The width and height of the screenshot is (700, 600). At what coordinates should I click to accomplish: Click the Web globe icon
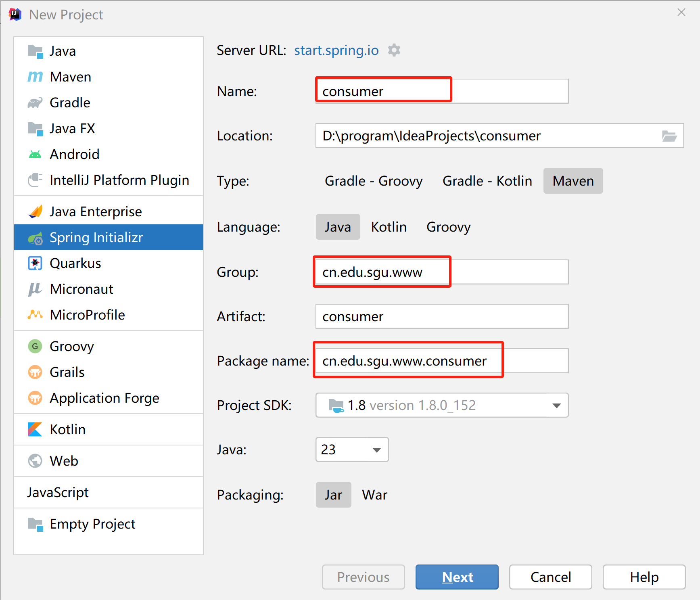tap(35, 461)
